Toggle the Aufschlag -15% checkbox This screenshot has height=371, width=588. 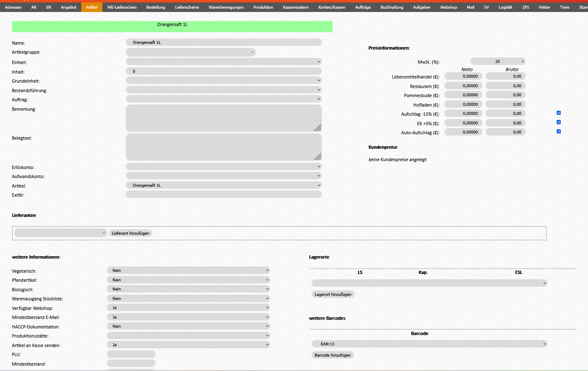pos(559,113)
